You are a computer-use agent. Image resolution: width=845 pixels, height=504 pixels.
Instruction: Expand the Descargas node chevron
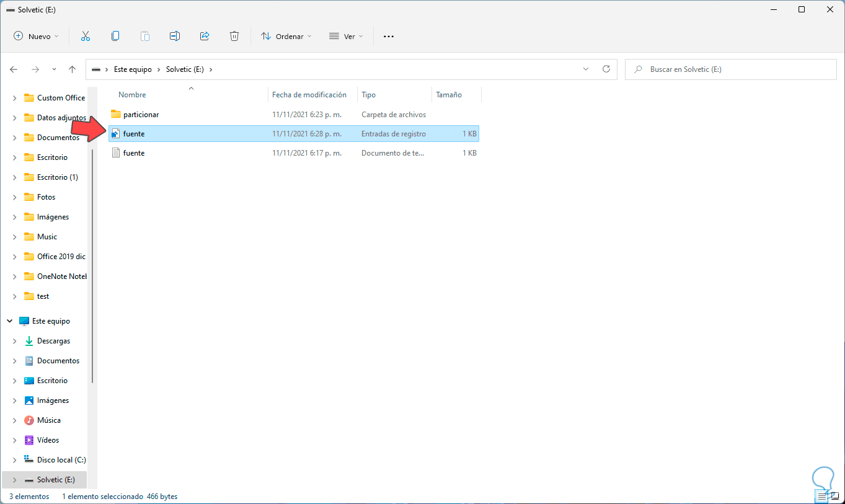(x=14, y=341)
